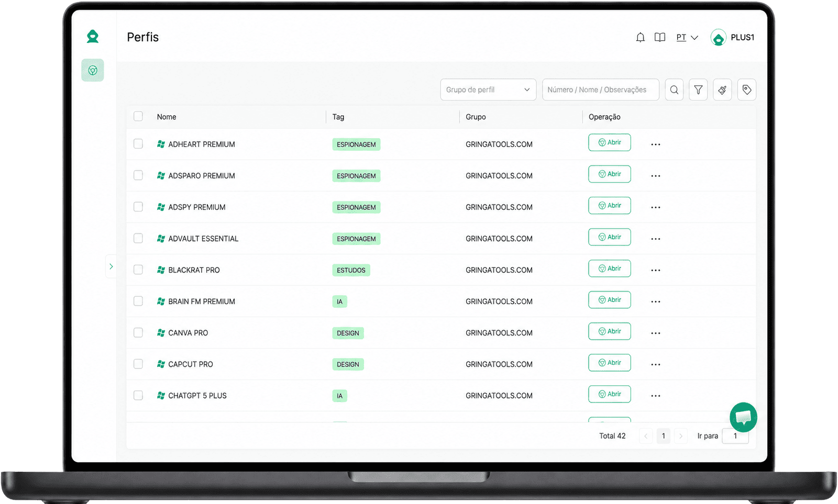Click the platform icon beside BRAIN FM PREMIUM
This screenshot has height=504, width=838.
click(x=161, y=301)
